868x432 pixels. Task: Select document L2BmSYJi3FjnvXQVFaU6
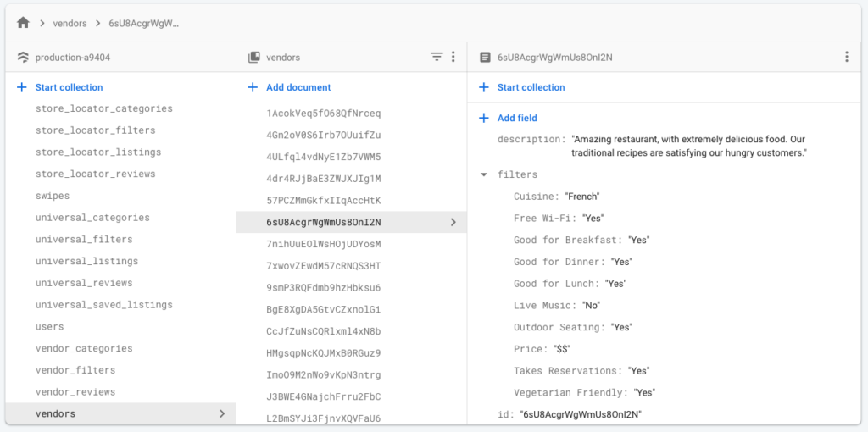coord(324,418)
